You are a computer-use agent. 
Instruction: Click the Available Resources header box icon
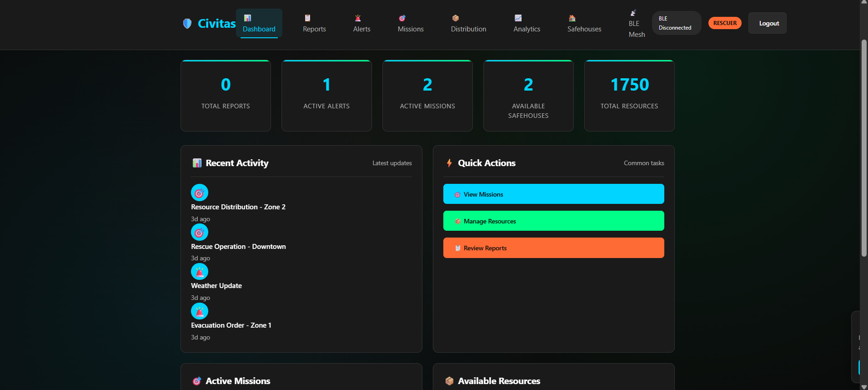pyautogui.click(x=449, y=381)
